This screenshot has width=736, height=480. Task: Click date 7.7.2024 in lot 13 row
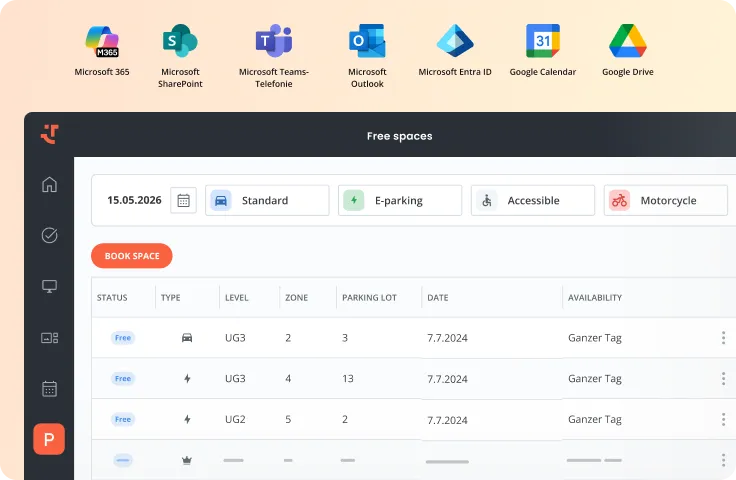pyautogui.click(x=447, y=379)
